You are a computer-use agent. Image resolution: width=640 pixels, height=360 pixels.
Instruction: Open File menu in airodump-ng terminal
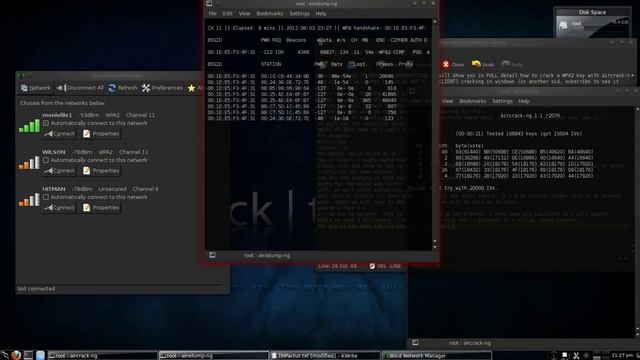(x=213, y=13)
